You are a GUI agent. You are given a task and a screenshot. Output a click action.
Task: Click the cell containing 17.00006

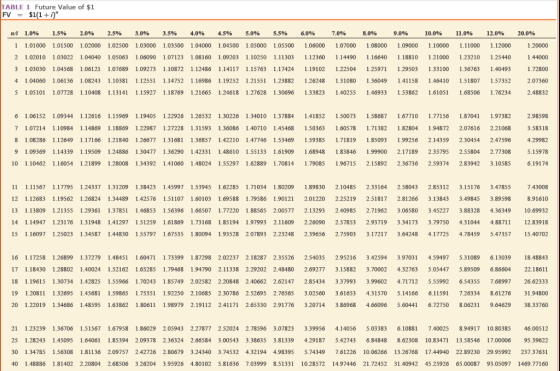tap(499, 340)
